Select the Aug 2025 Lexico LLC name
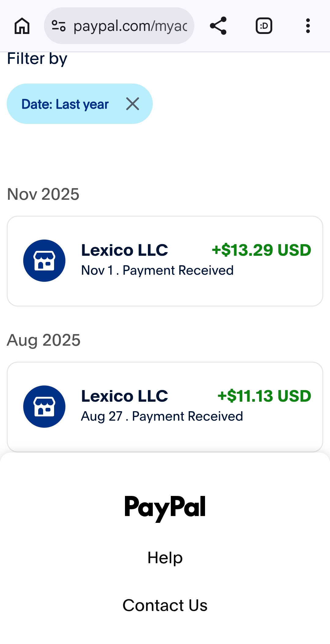The width and height of the screenshot is (330, 644). [125, 396]
